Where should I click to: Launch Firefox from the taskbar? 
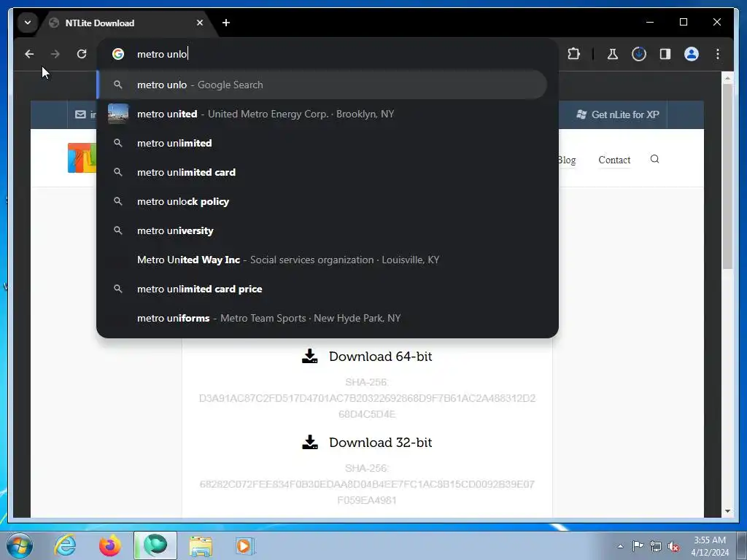pyautogui.click(x=110, y=545)
